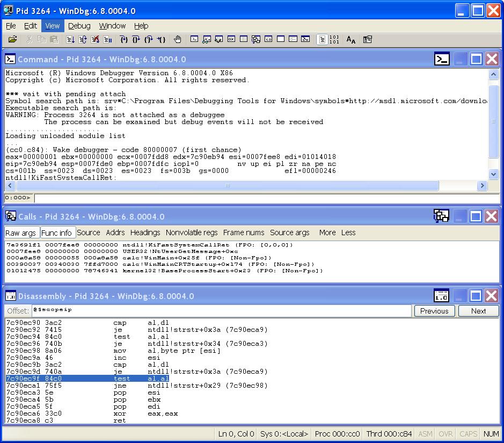
Task: Click the hand breakpoint toolbar icon
Action: coord(178,40)
